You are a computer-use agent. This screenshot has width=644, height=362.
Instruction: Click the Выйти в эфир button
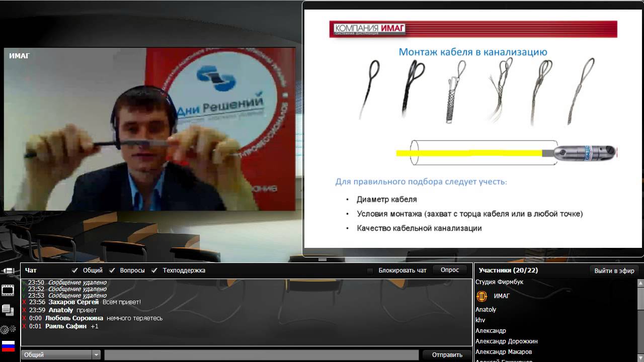(614, 270)
